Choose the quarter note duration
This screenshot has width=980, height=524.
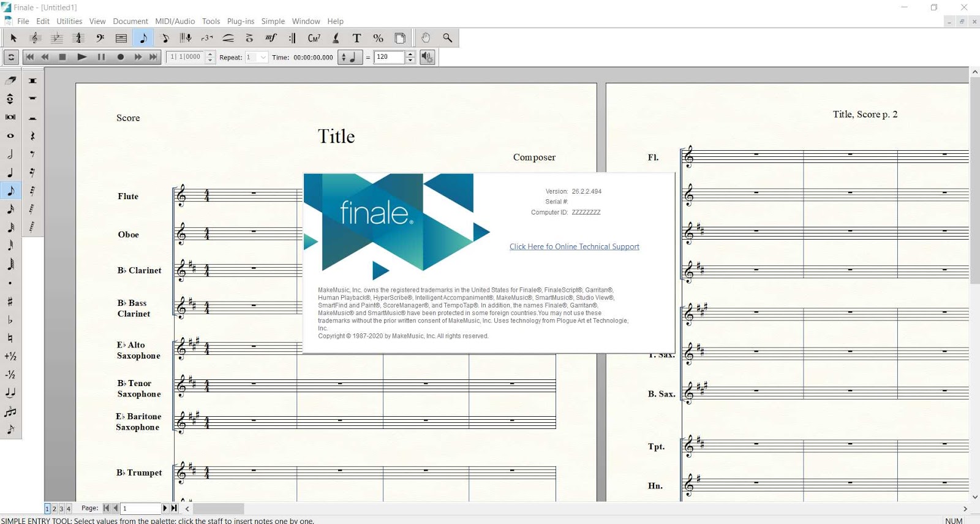tap(10, 172)
